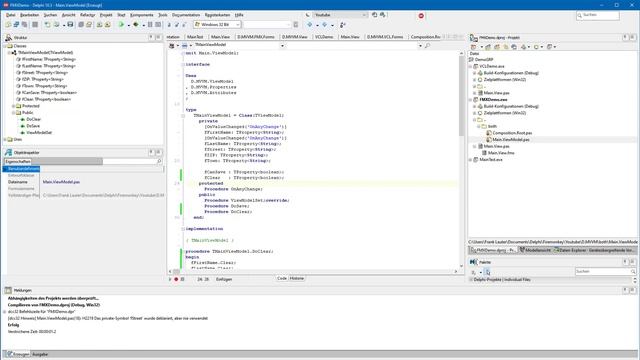Switch to the D.MVVM.FMX.Forms editor tab

(x=256, y=37)
